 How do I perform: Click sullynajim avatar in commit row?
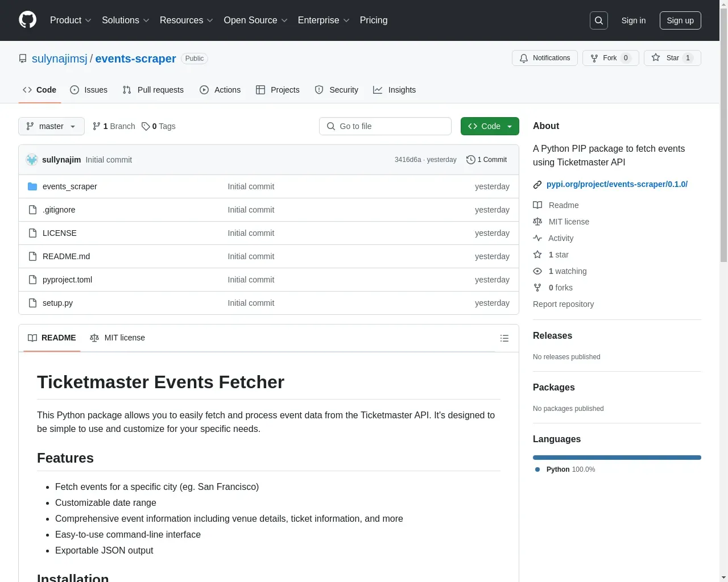pyautogui.click(x=32, y=160)
